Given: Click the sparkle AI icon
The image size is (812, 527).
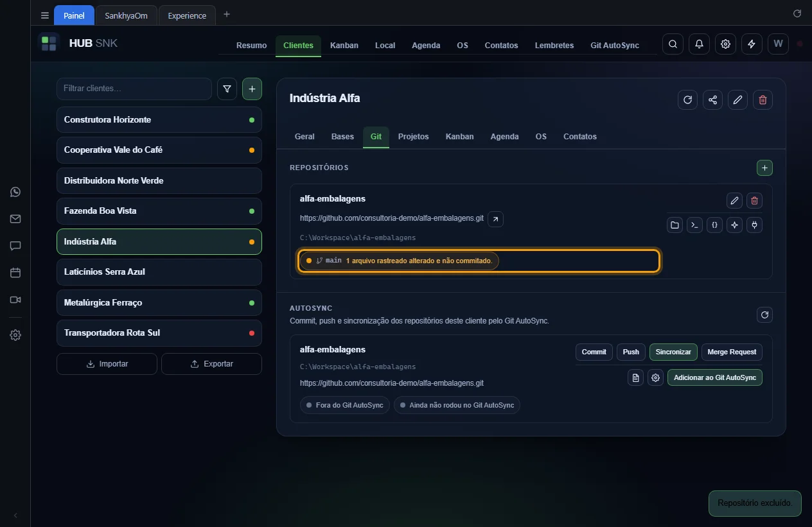Looking at the screenshot, I should pos(734,225).
